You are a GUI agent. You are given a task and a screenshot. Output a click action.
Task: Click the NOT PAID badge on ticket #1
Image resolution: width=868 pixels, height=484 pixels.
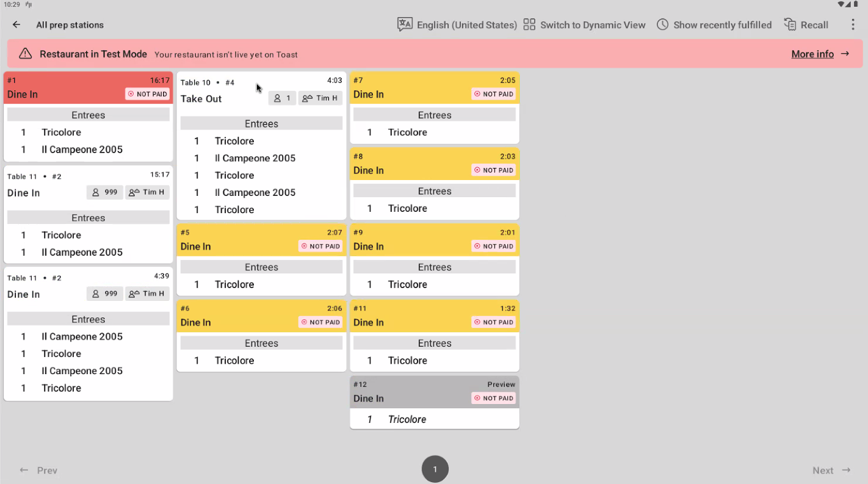148,94
